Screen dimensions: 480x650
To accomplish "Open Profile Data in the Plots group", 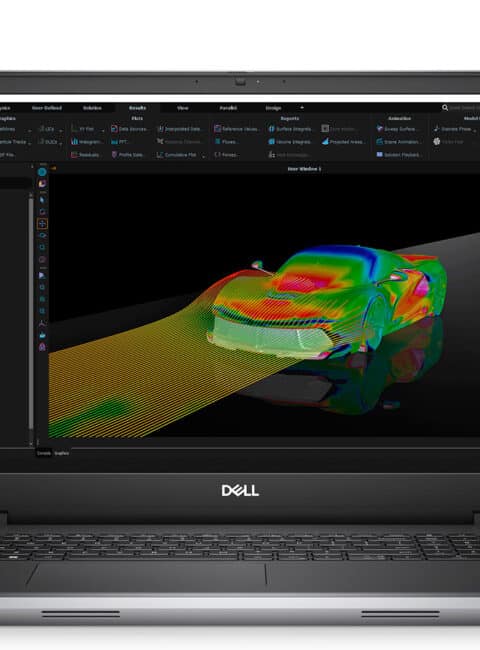I will coord(128,155).
